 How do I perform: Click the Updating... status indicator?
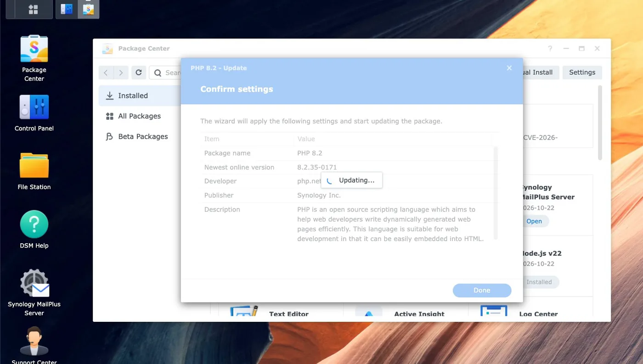coord(351,180)
